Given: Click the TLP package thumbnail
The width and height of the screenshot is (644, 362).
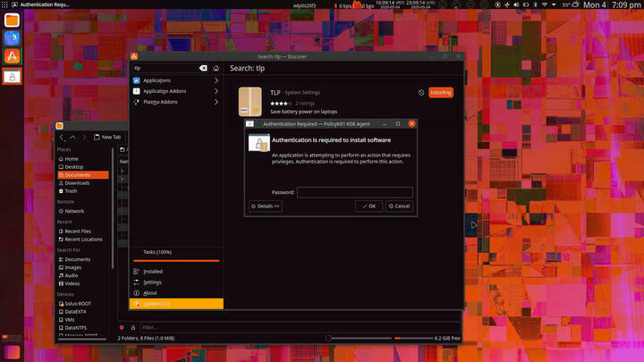Looking at the screenshot, I should pyautogui.click(x=250, y=101).
